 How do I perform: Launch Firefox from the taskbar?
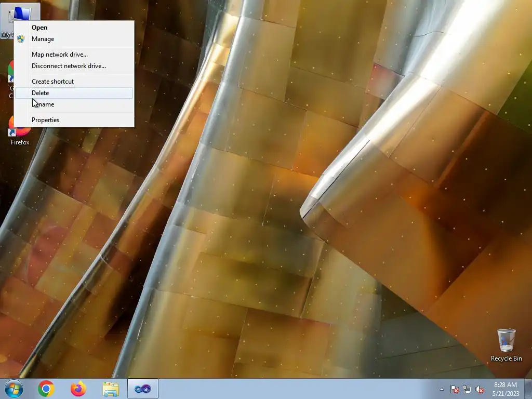pos(78,389)
